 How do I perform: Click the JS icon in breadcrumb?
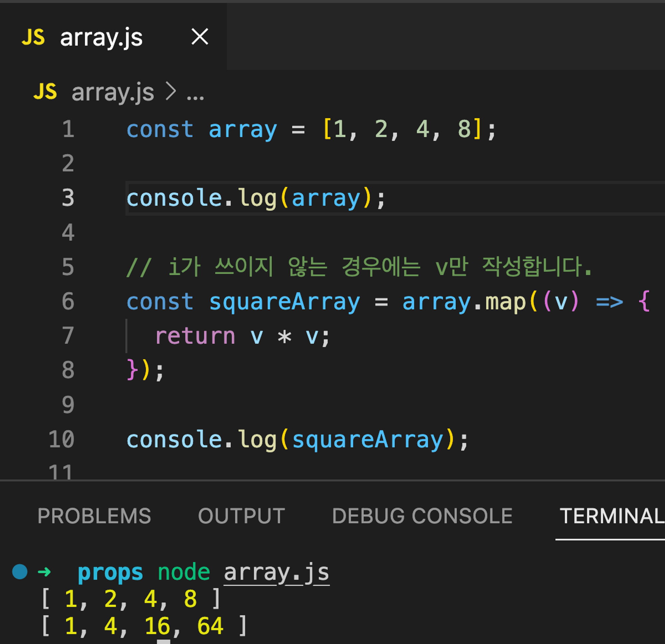[x=45, y=92]
